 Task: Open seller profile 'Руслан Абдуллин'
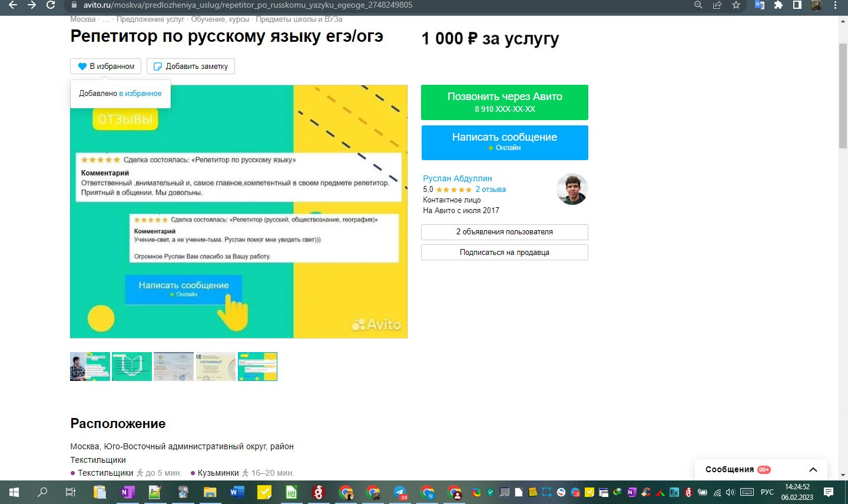coord(458,178)
